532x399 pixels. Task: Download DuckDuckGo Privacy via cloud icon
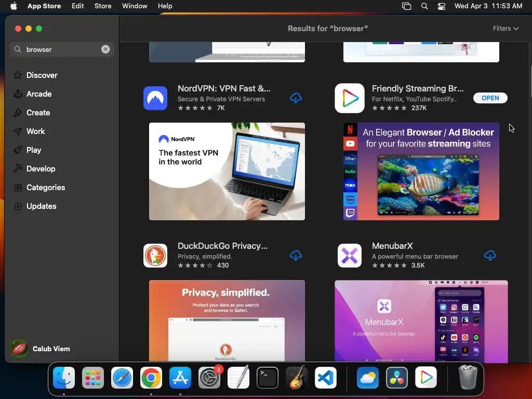tap(296, 256)
